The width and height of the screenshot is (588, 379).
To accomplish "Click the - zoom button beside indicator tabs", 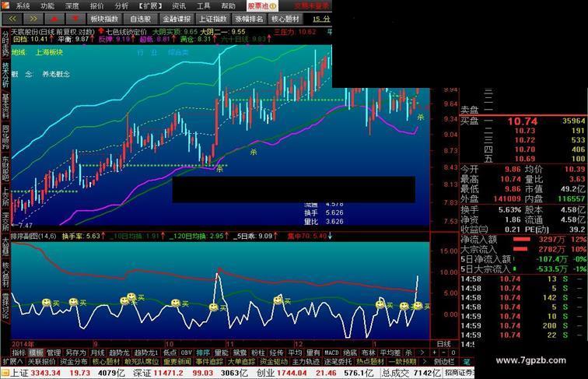I will pos(443,353).
